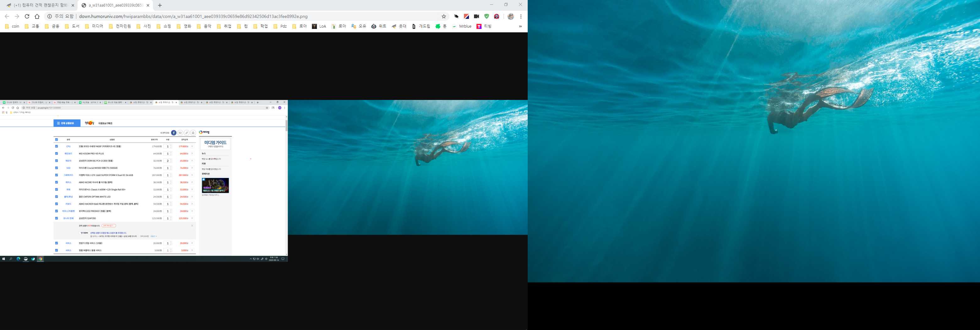The image size is (980, 330).
Task: Open the LoA bookmark
Action: tap(319, 26)
